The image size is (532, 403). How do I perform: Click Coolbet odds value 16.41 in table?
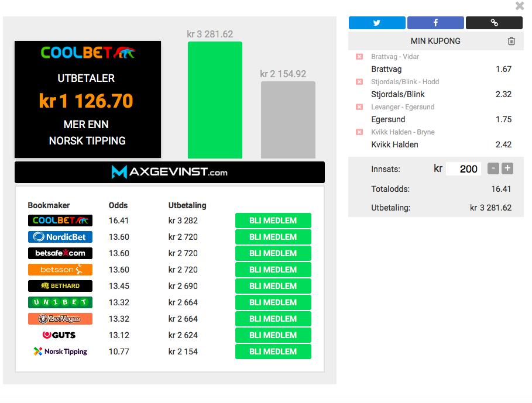point(119,221)
